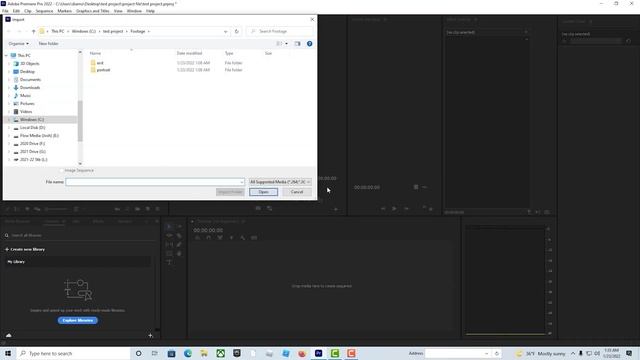Select the Ripple Edit tool
Screen dimensions: 640x360
pyautogui.click(x=169, y=236)
